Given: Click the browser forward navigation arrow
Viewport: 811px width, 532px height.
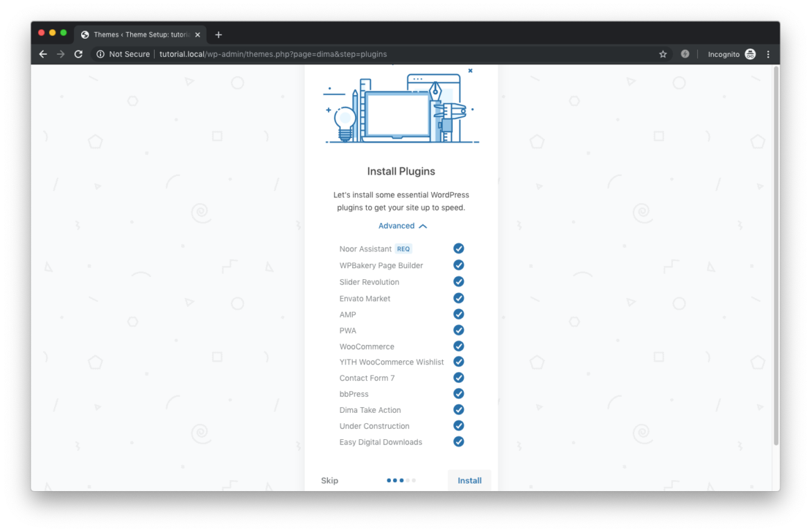Looking at the screenshot, I should [x=60, y=53].
